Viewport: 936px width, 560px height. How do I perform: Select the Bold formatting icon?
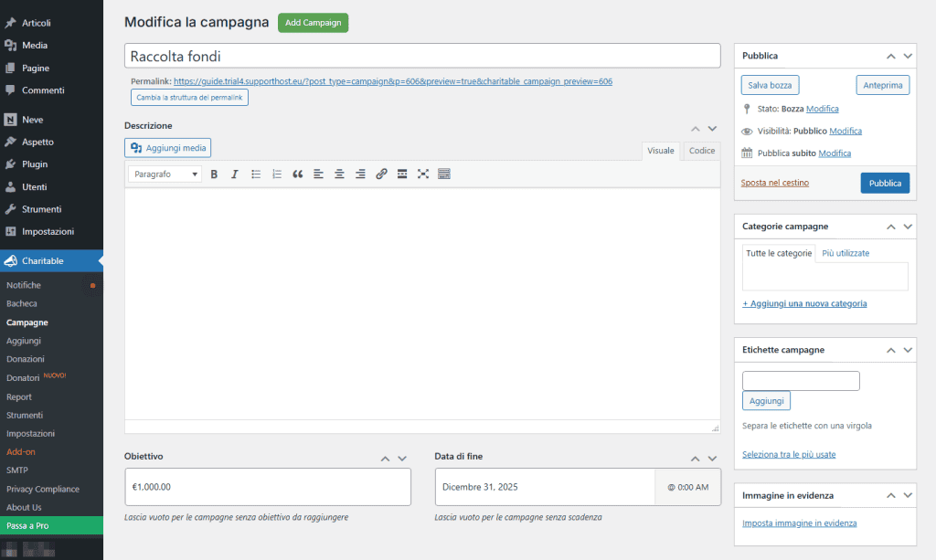coord(215,174)
